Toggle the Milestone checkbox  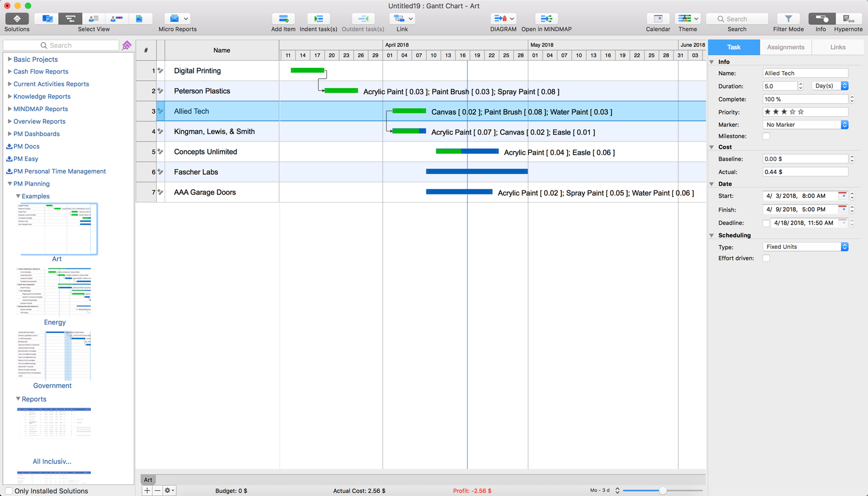(766, 136)
